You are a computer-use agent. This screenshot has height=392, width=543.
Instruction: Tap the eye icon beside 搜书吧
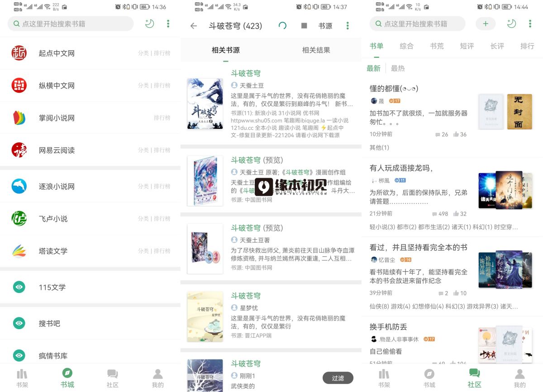coord(19,323)
